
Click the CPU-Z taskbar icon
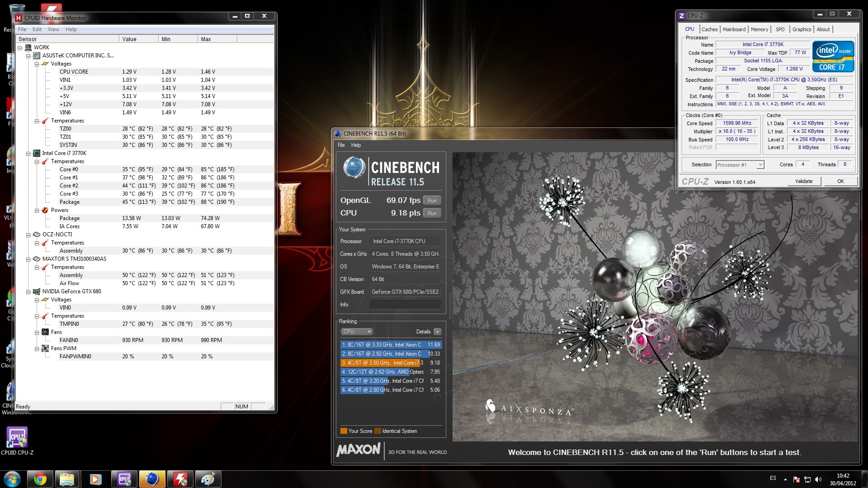tap(124, 479)
